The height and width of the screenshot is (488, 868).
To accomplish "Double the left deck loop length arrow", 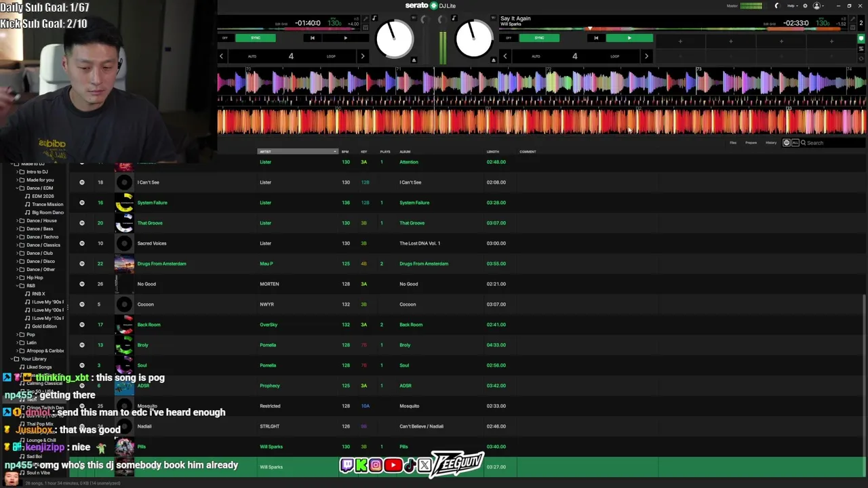I will (363, 56).
